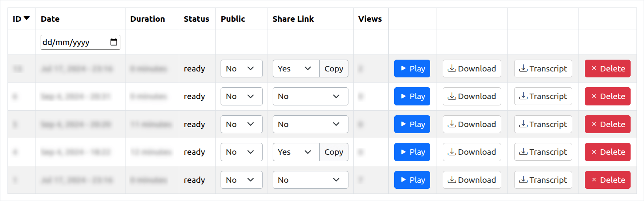Copy the share link in the fourth row
This screenshot has width=644, height=201.
334,152
